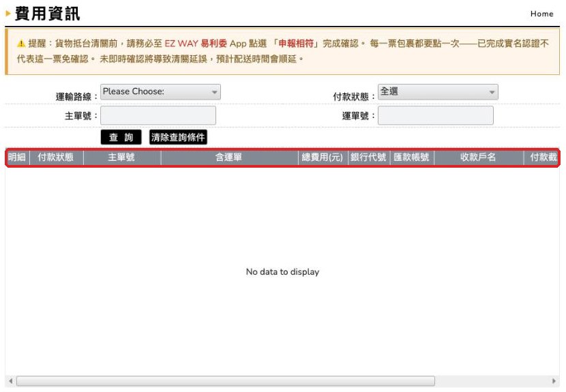The image size is (566, 392).
Task: Click the 含運單 column header
Action: point(229,157)
